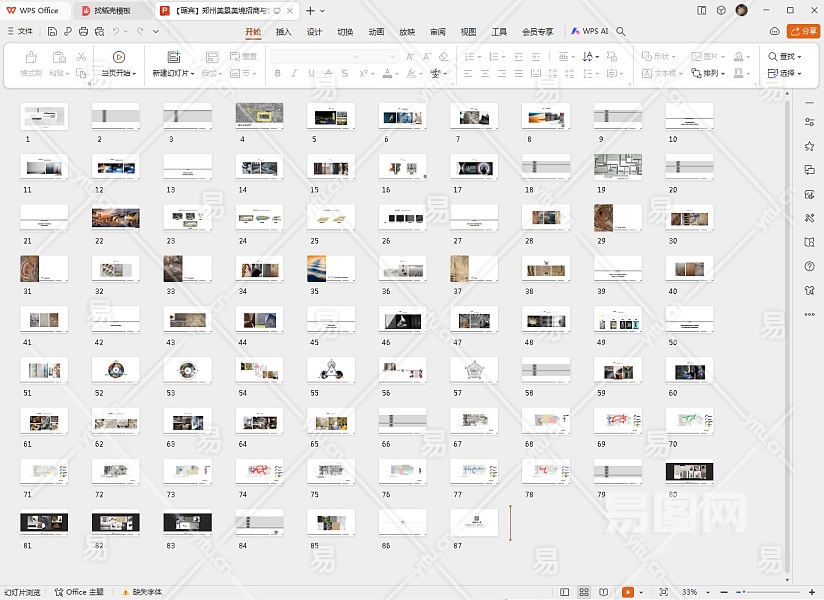Click the missing fonts warning in status bar

142,592
